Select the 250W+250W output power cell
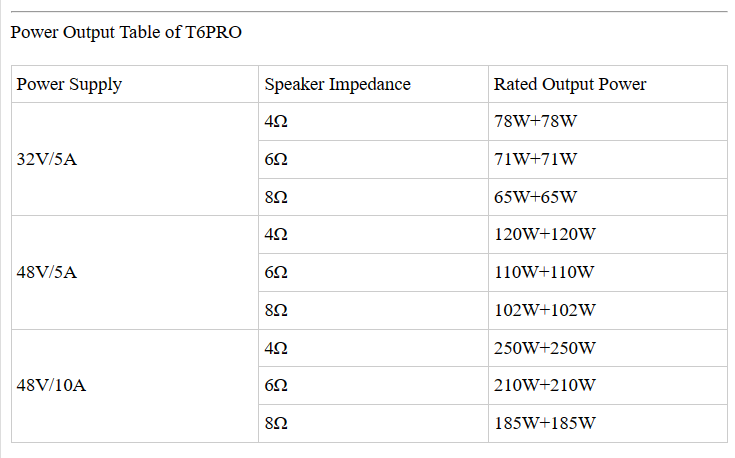The image size is (735, 458). point(545,348)
